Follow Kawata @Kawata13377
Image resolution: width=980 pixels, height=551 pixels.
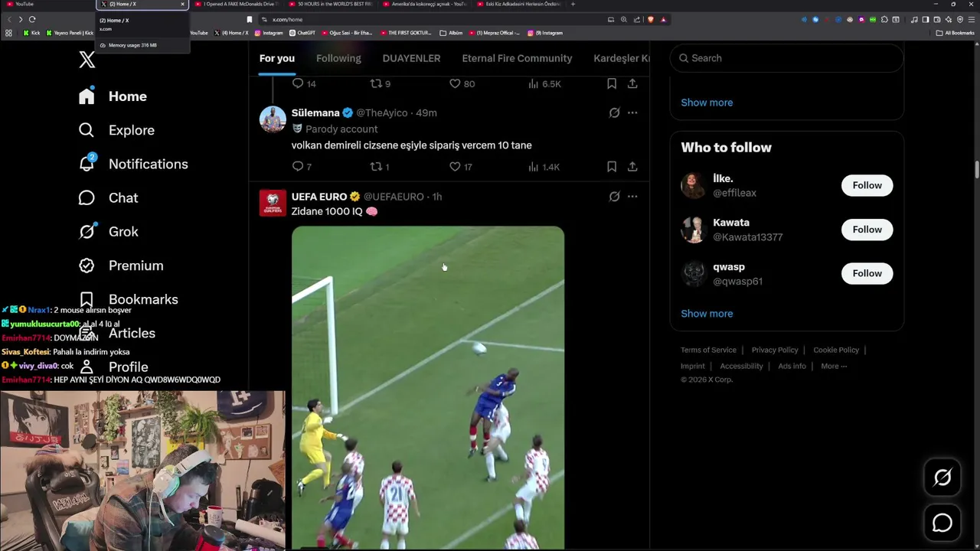pyautogui.click(x=867, y=230)
